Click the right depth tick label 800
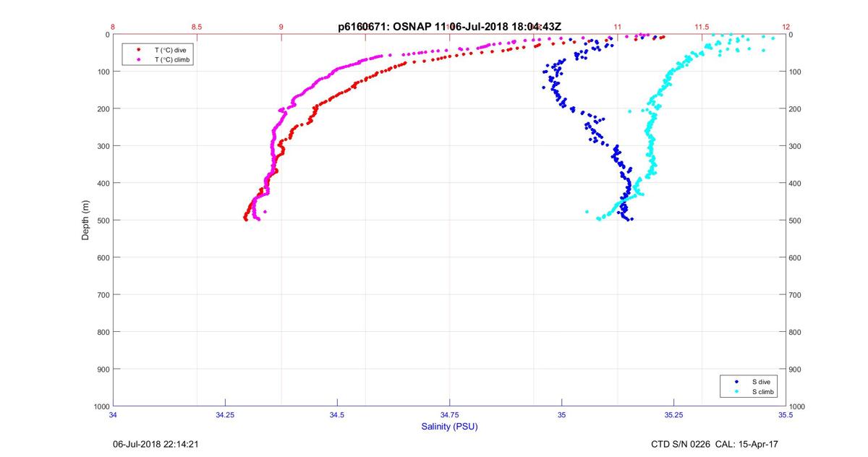 (x=796, y=333)
